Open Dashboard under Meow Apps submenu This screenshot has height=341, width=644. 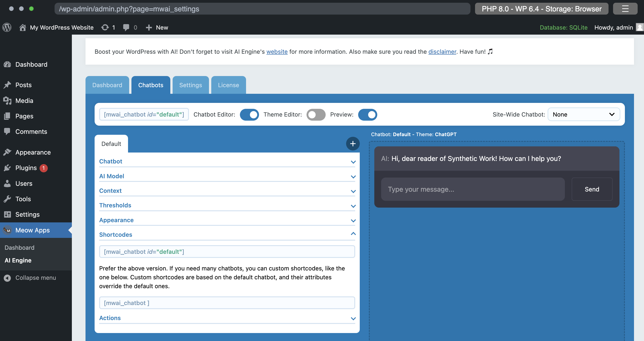click(20, 247)
